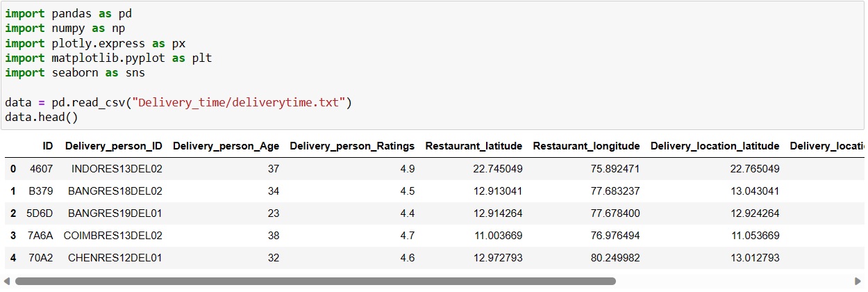868x292 pixels.
Task: Click the right arrow of horizontal scrollbar
Action: (x=860, y=282)
